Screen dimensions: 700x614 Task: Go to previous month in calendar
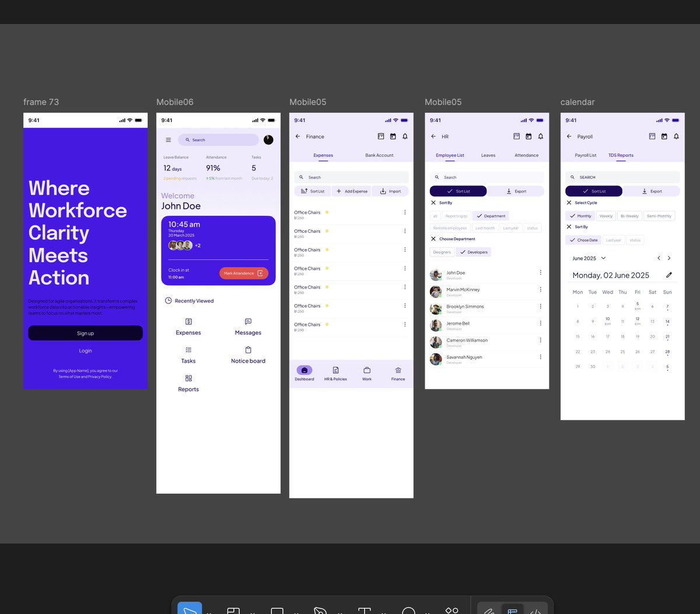click(659, 258)
